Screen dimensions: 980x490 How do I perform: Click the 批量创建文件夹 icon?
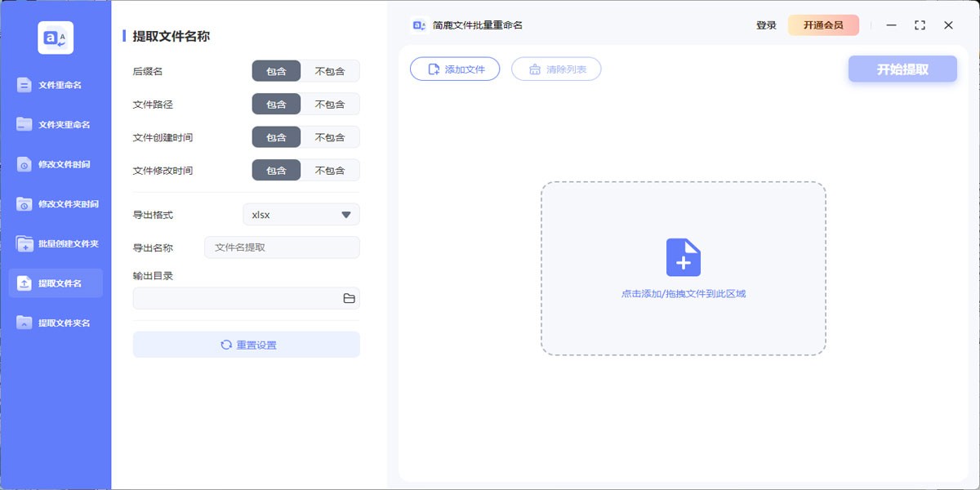point(24,243)
